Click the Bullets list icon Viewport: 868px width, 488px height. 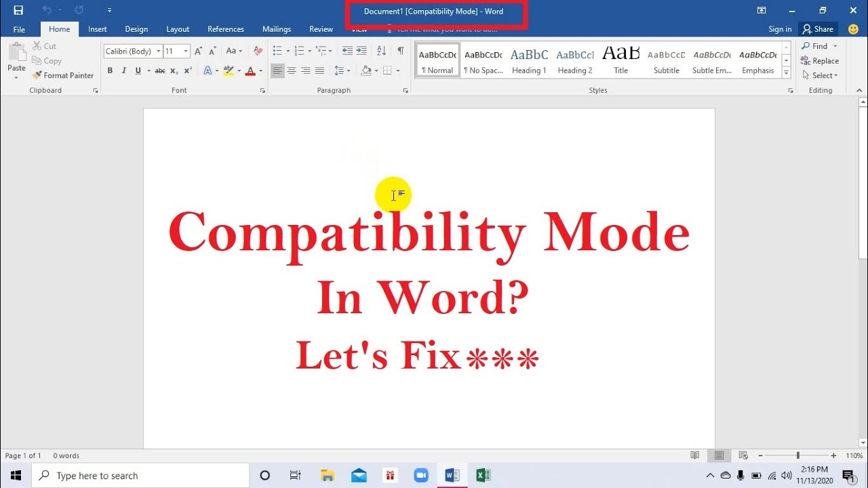coord(277,52)
